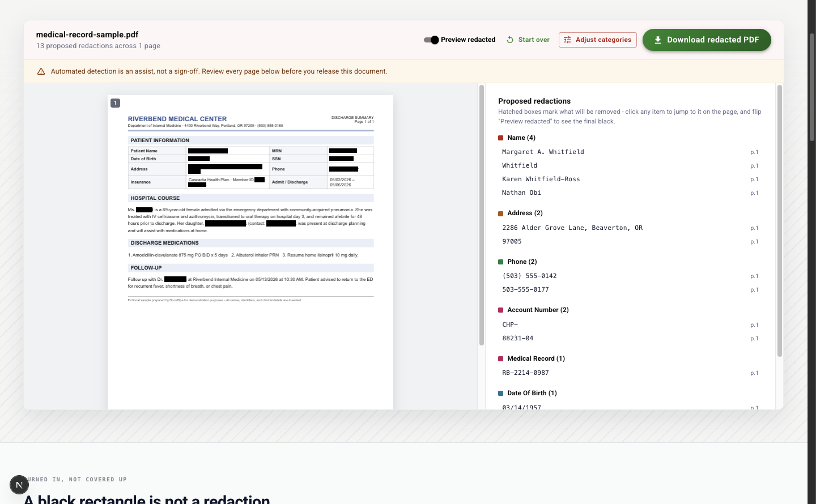816x504 pixels.
Task: Click the Date Of Birth color swatch
Action: pos(500,393)
